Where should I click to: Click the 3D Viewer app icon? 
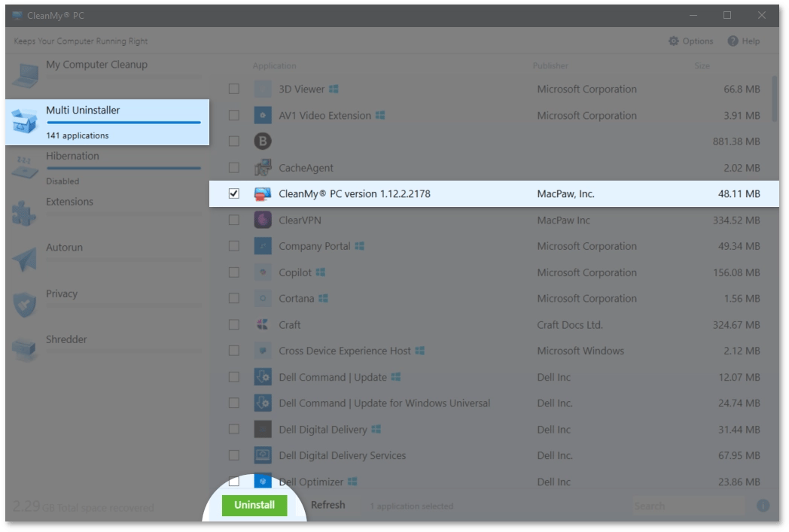263,89
